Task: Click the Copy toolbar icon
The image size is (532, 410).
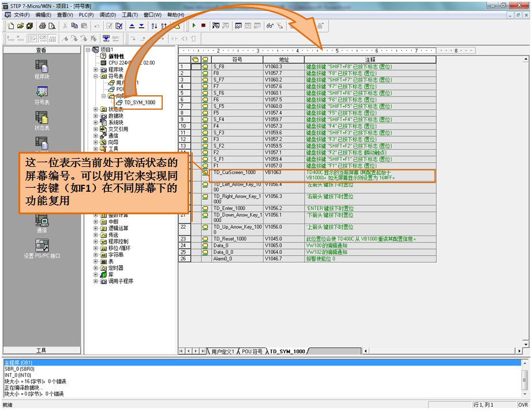Action: 74,26
